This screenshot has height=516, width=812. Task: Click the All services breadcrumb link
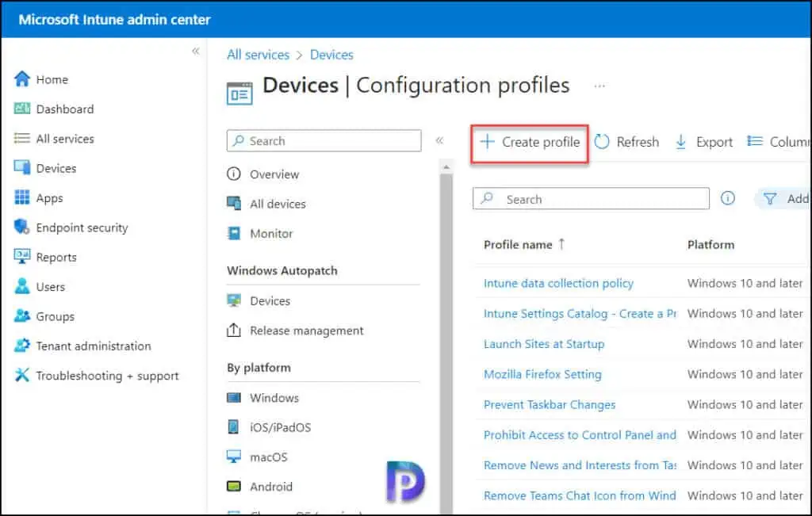point(258,55)
